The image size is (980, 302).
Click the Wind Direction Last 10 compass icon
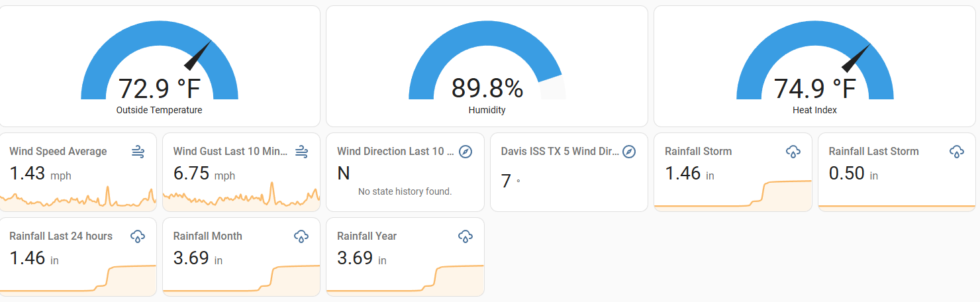[465, 152]
